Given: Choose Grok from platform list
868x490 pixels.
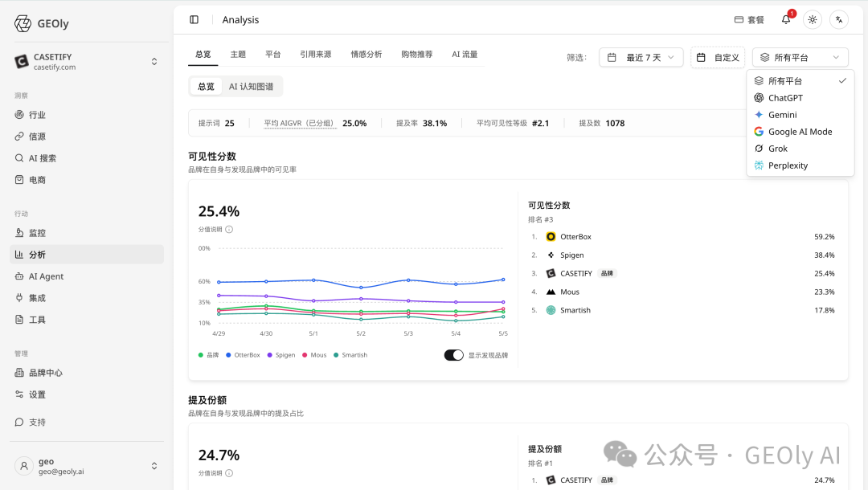Looking at the screenshot, I should click(800, 149).
